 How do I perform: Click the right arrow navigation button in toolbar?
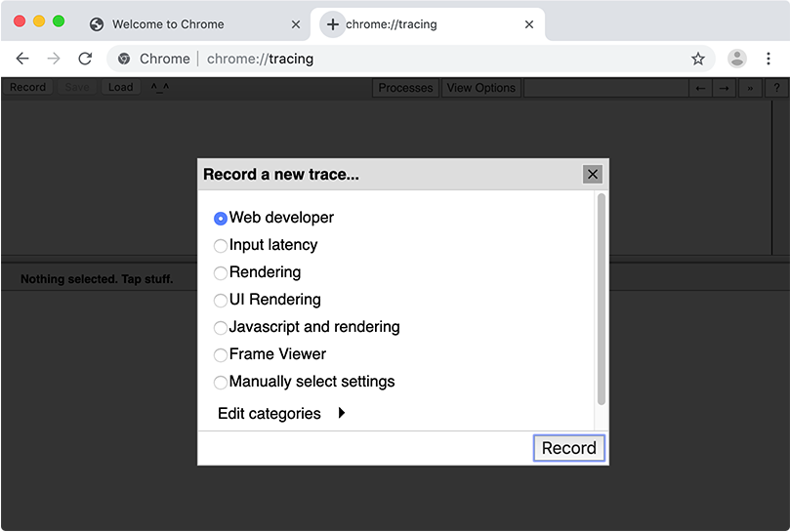tap(724, 88)
